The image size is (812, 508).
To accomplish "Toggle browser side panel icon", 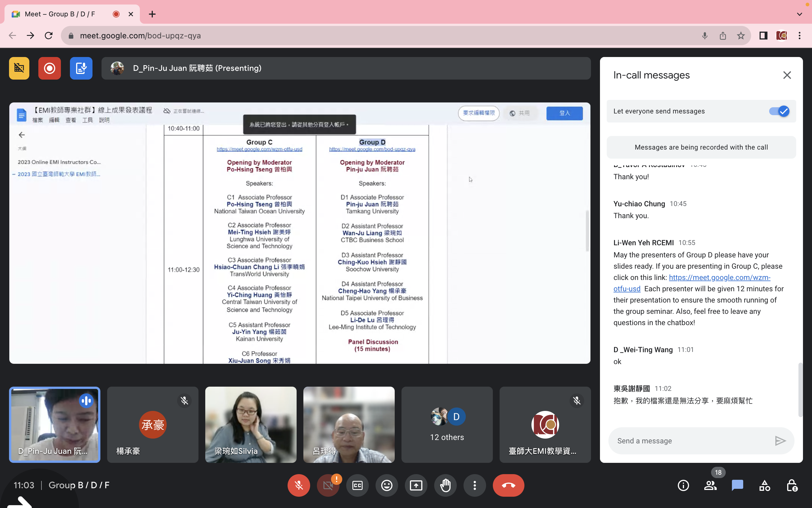I will click(x=763, y=36).
